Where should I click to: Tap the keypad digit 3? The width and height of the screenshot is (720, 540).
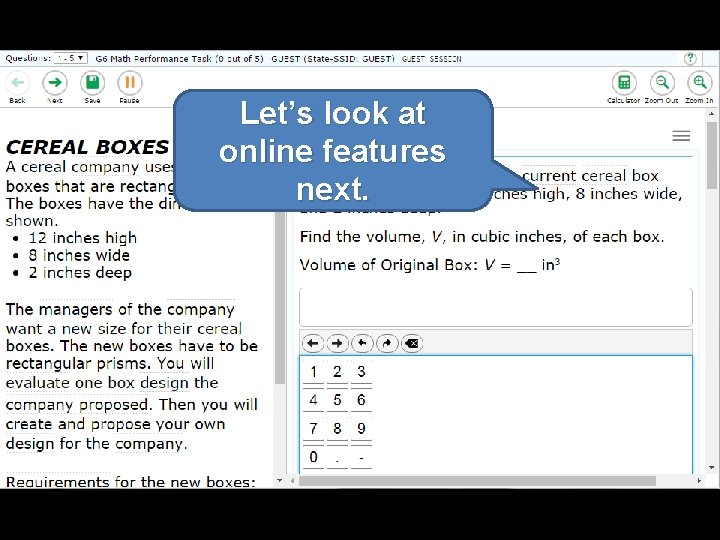pyautogui.click(x=361, y=371)
